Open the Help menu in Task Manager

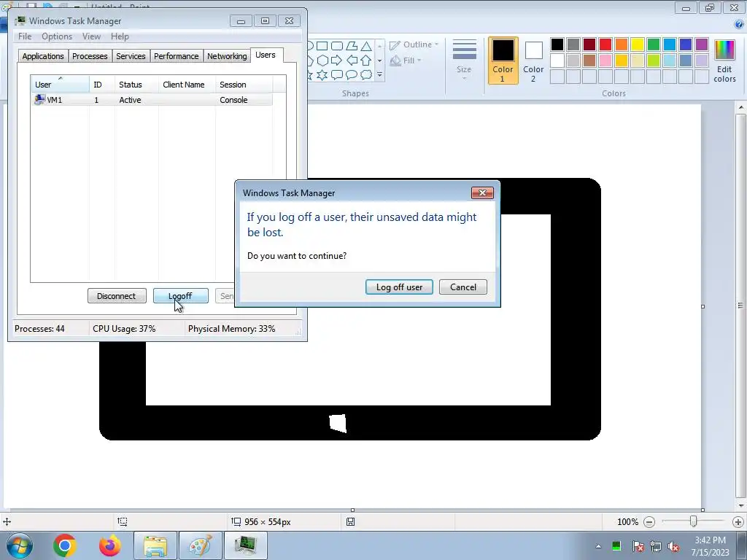click(x=120, y=36)
